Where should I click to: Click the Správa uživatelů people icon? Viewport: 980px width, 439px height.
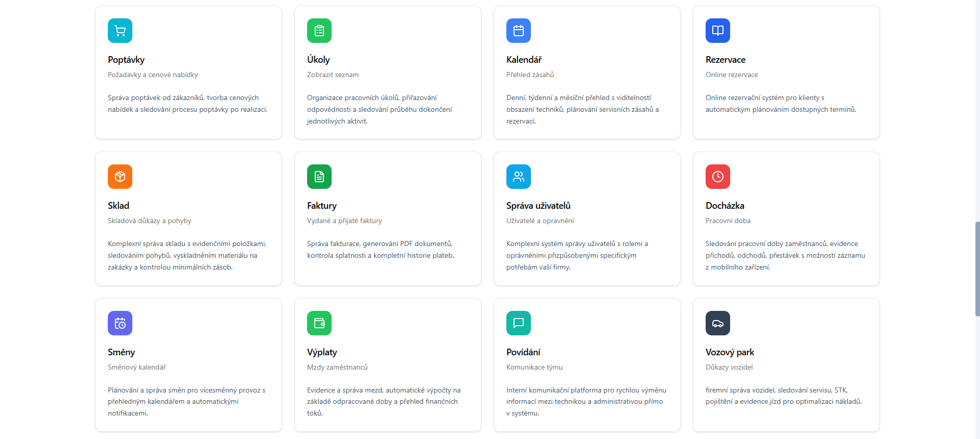[519, 177]
